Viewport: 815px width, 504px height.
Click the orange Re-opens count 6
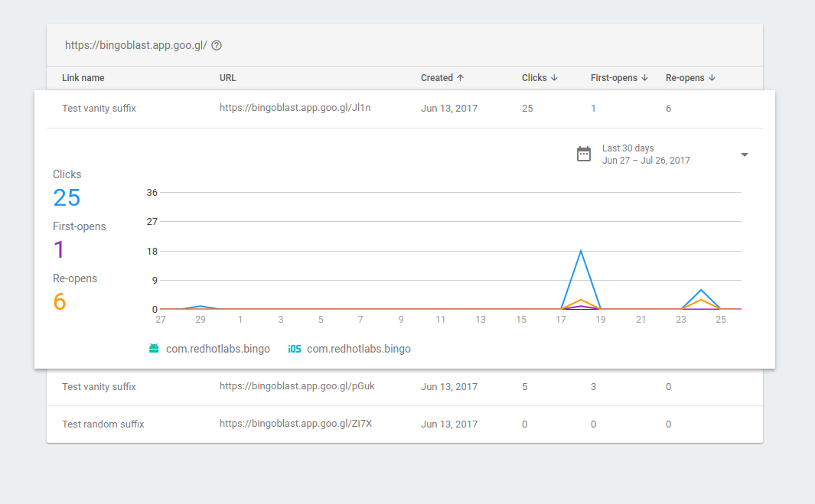(60, 302)
